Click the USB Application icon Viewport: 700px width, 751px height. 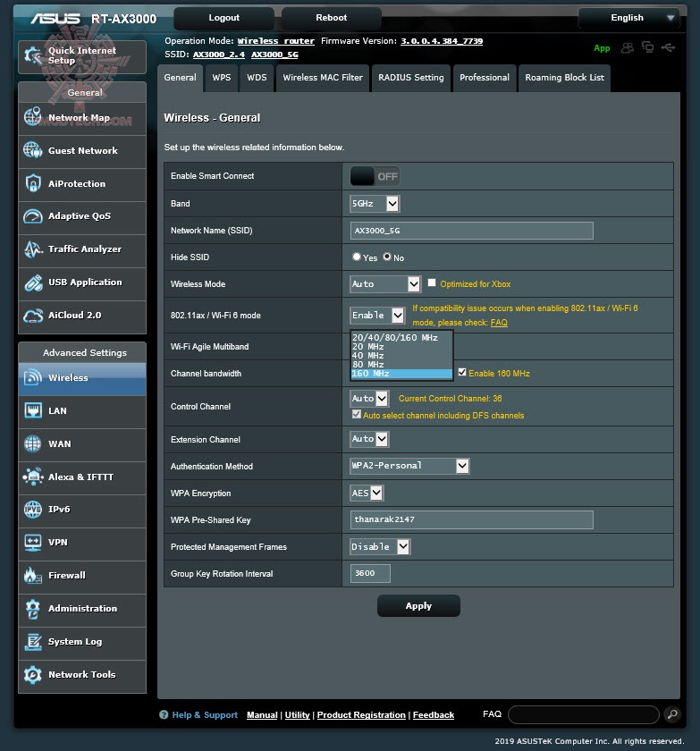coord(33,283)
